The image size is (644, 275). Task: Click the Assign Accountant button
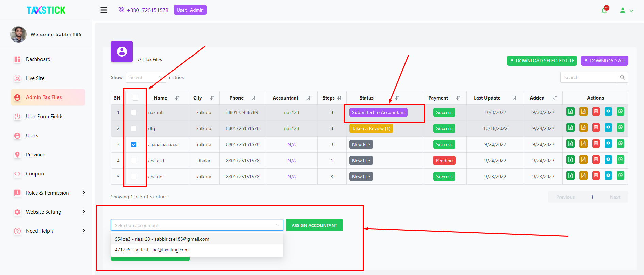tap(314, 225)
